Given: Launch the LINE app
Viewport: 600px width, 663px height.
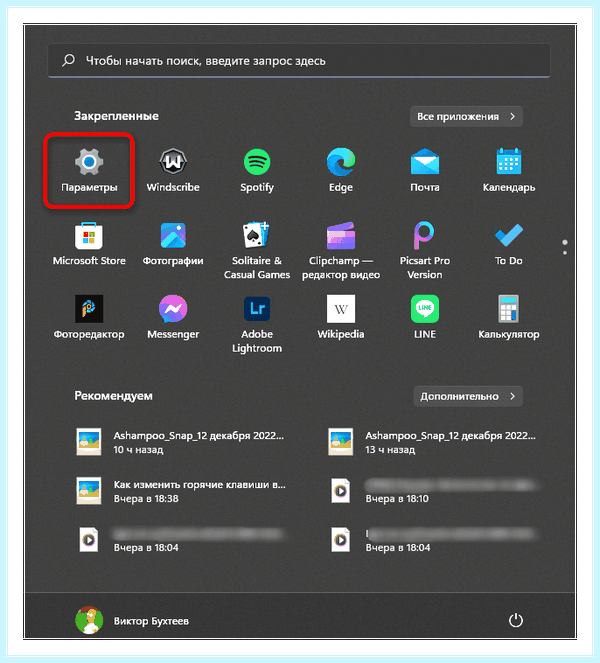Looking at the screenshot, I should (425, 317).
